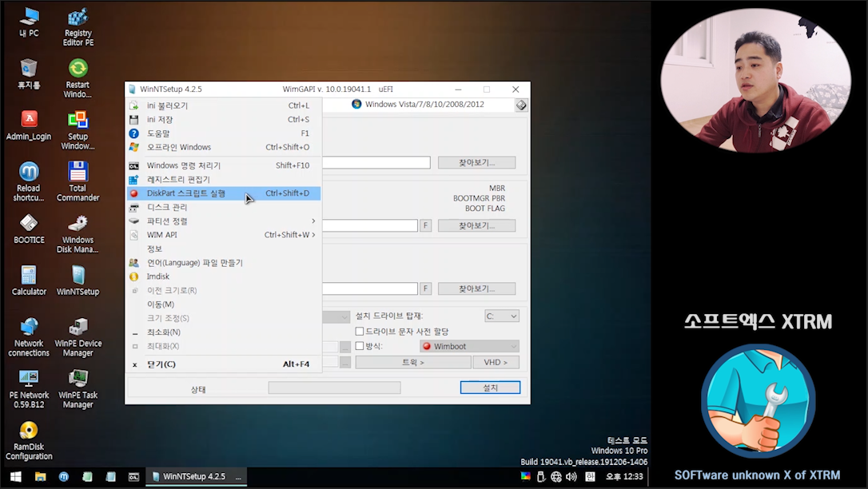
Task: Click 찾아보기 button beside install drive field
Action: [476, 288]
